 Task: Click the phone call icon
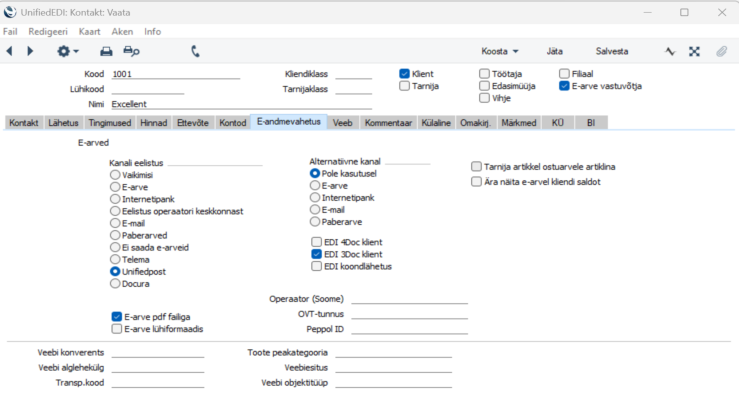(196, 51)
